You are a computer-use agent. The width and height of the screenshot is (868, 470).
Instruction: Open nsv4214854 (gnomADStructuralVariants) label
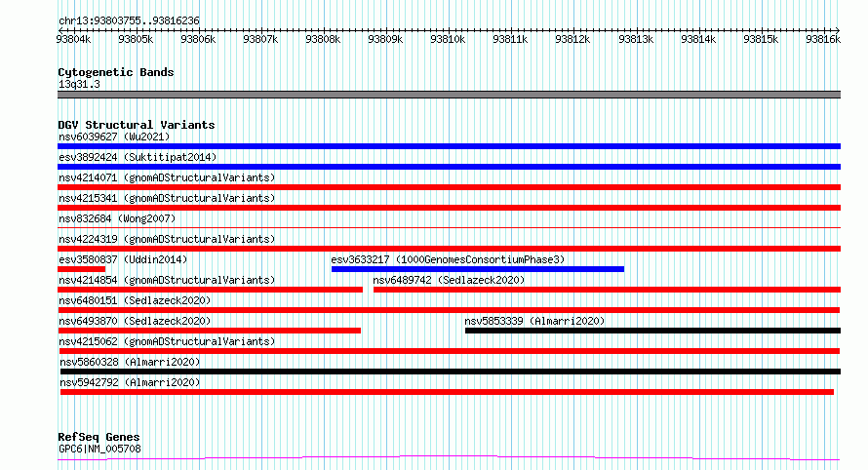pyautogui.click(x=167, y=280)
